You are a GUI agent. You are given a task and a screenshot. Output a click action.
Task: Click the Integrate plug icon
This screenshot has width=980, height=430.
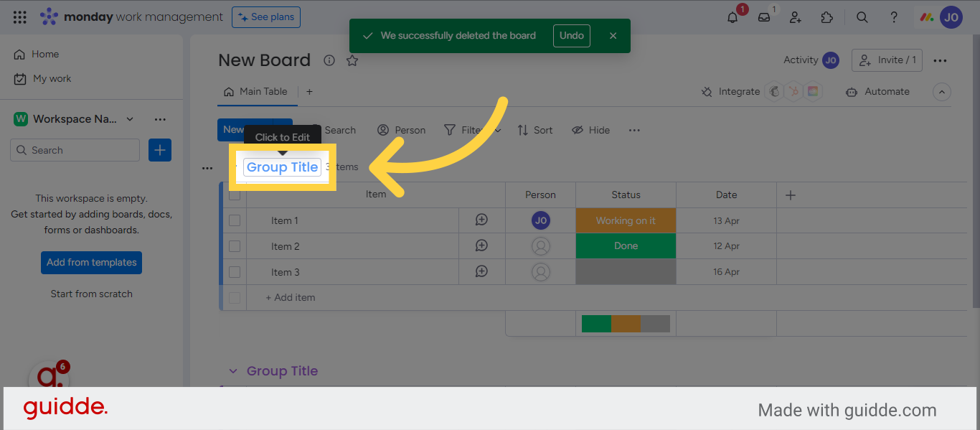(x=707, y=92)
